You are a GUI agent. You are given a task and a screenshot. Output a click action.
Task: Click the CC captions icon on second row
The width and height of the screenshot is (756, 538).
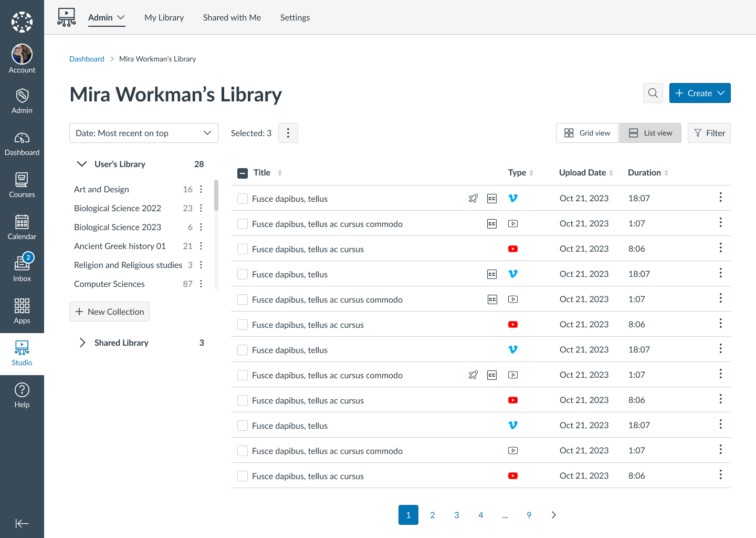492,223
